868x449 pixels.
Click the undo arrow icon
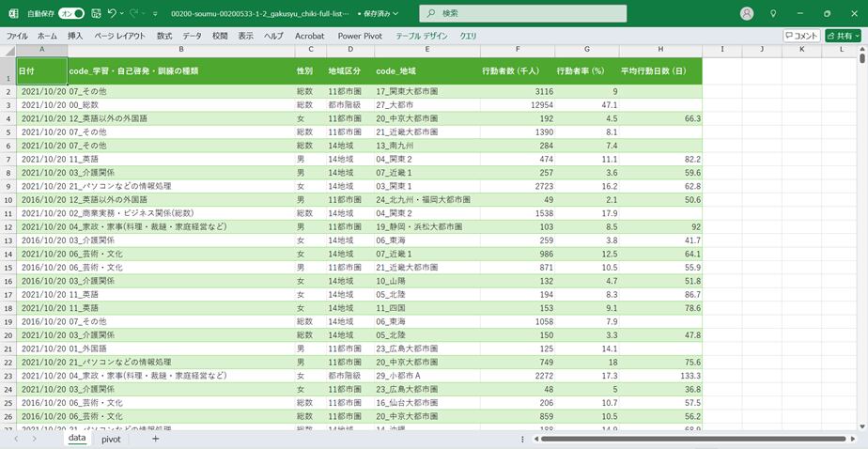coord(112,14)
